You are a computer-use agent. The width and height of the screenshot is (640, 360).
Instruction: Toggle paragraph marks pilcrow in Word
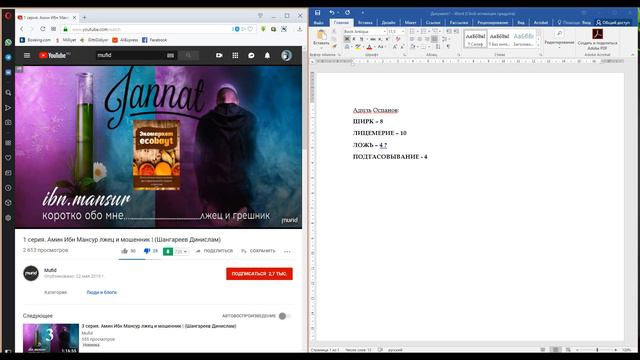pyautogui.click(x=448, y=47)
